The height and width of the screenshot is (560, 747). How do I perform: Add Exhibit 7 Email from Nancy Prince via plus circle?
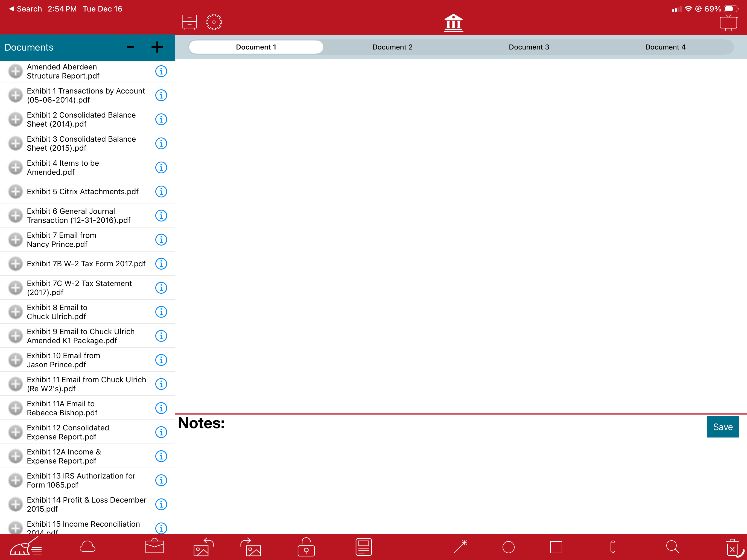16,240
